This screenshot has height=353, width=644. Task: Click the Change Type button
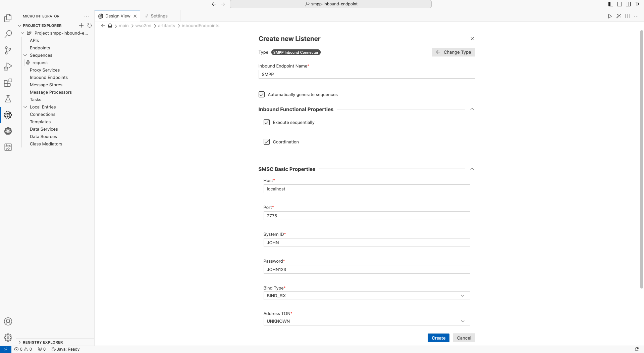pyautogui.click(x=453, y=52)
